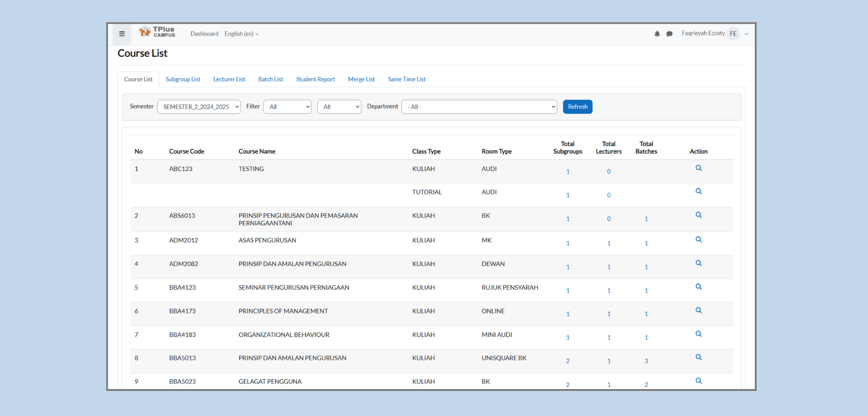Open the first Filter dropdown
The image size is (868, 416).
click(287, 107)
